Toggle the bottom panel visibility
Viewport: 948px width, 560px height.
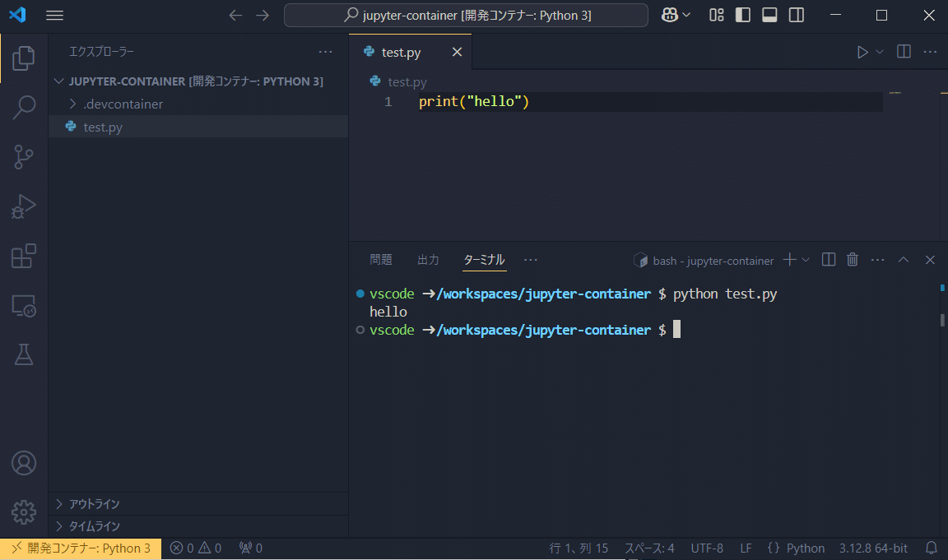(769, 15)
